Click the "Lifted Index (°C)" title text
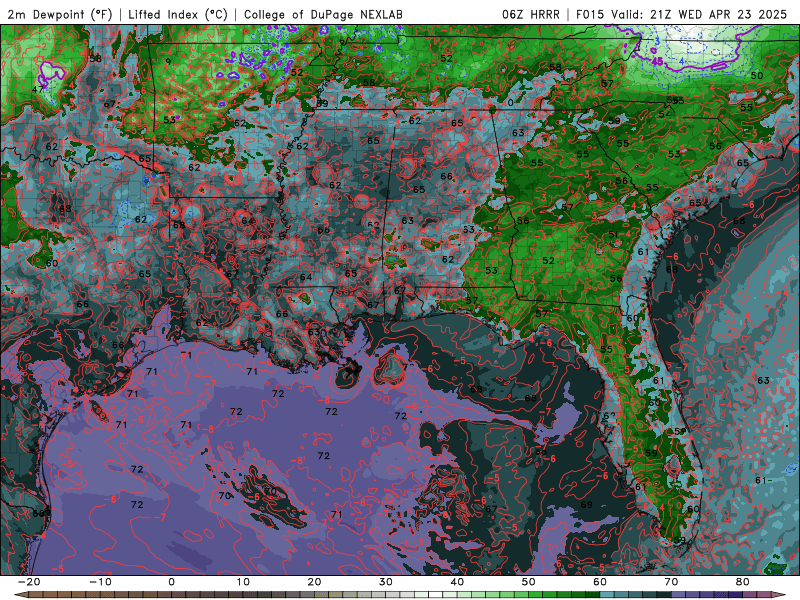800x600 pixels. 178,14
